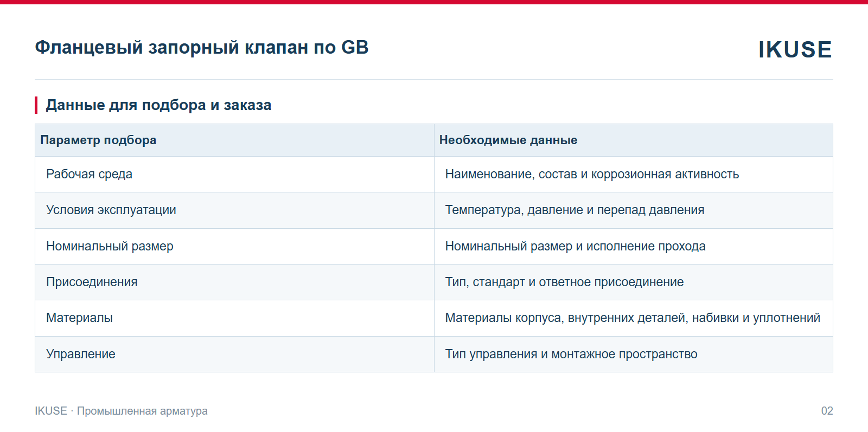Click "Номинальный размер и исполнение прохода" cell
The height and width of the screenshot is (432, 868).
click(x=634, y=246)
